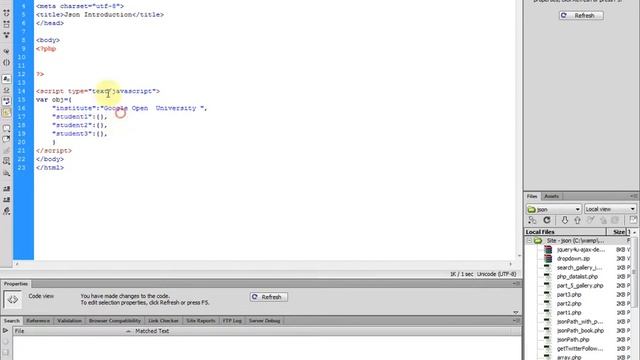
Task: Click the Collapse Full Tag icon
Action: pyautogui.click(x=7, y=13)
